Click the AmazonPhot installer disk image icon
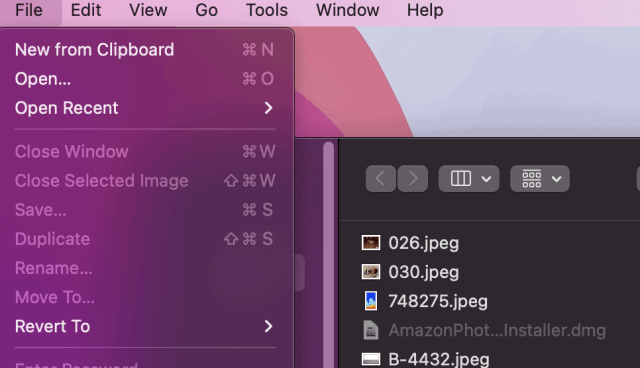The width and height of the screenshot is (640, 368). pyautogui.click(x=371, y=330)
